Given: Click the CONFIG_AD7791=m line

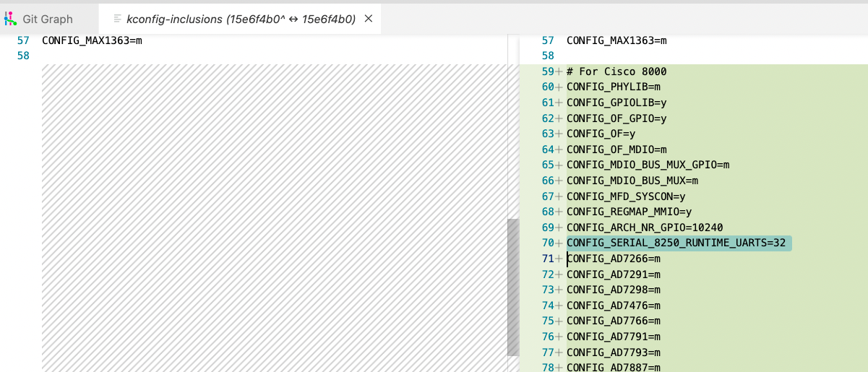Looking at the screenshot, I should (614, 337).
